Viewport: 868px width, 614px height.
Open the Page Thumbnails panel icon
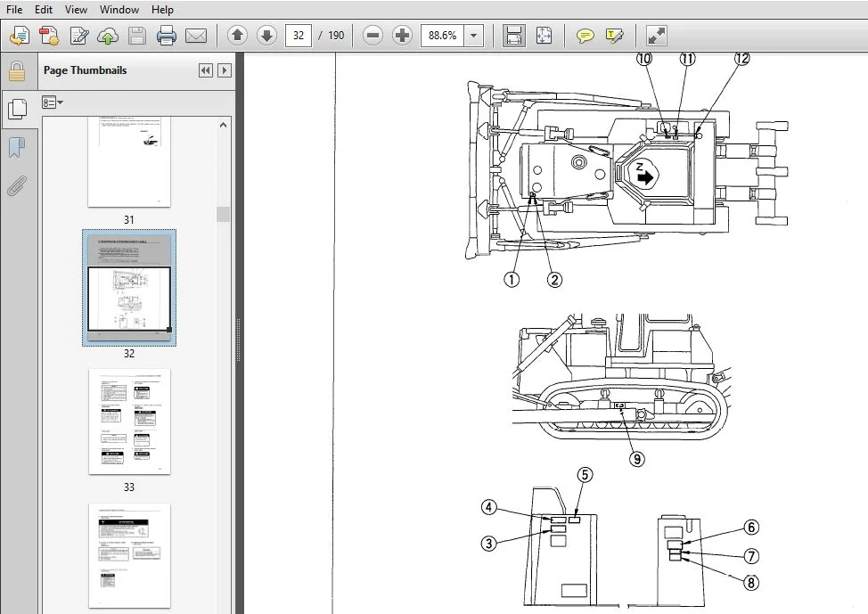coord(17,109)
